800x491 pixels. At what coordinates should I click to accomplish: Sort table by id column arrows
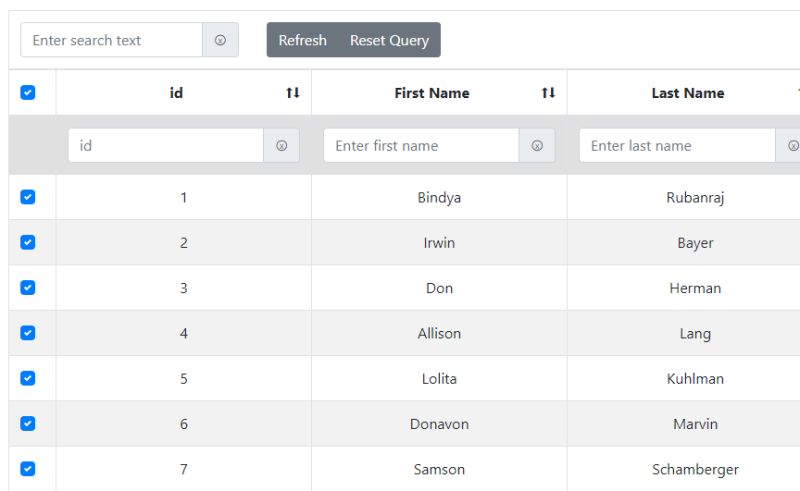pyautogui.click(x=293, y=93)
